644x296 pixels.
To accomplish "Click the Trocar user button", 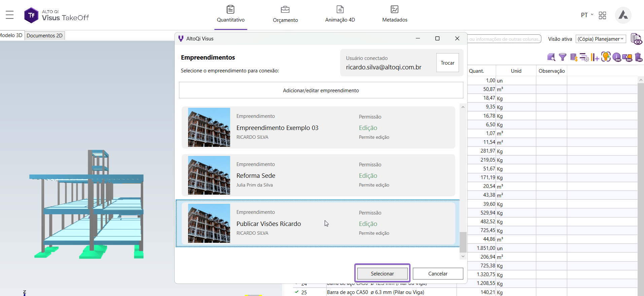I will pyautogui.click(x=448, y=63).
